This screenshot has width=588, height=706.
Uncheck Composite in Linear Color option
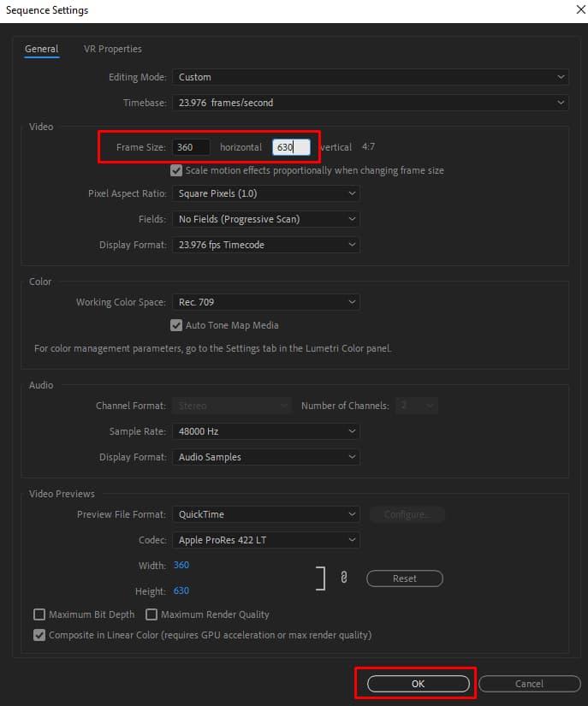pos(39,635)
